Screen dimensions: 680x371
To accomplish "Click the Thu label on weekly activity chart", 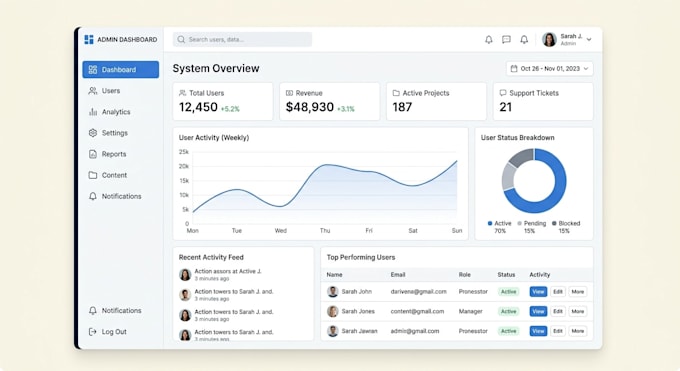I will 325,231.
